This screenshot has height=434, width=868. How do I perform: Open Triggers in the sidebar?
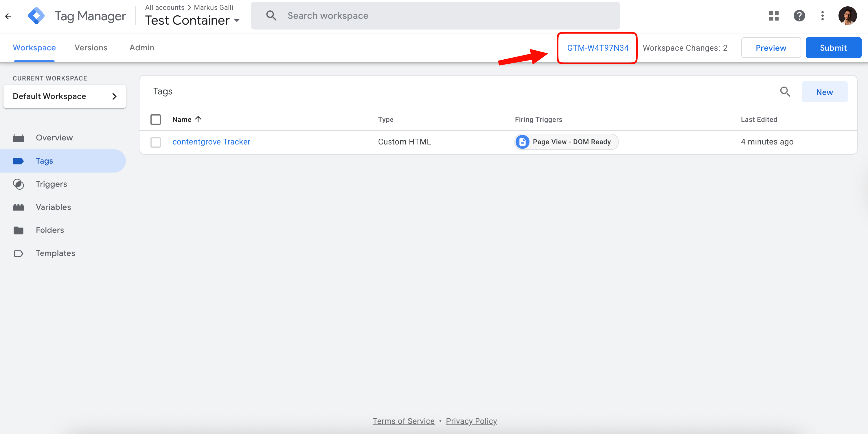(x=51, y=184)
